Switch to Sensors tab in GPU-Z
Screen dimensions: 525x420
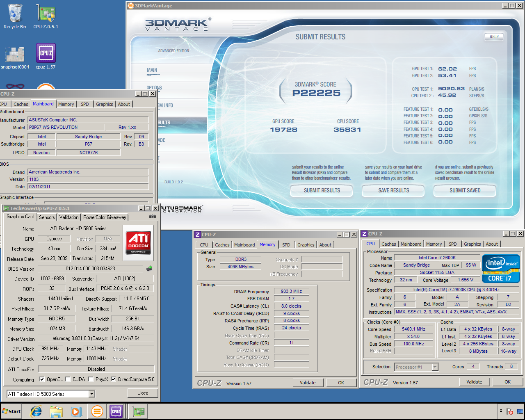tap(47, 217)
